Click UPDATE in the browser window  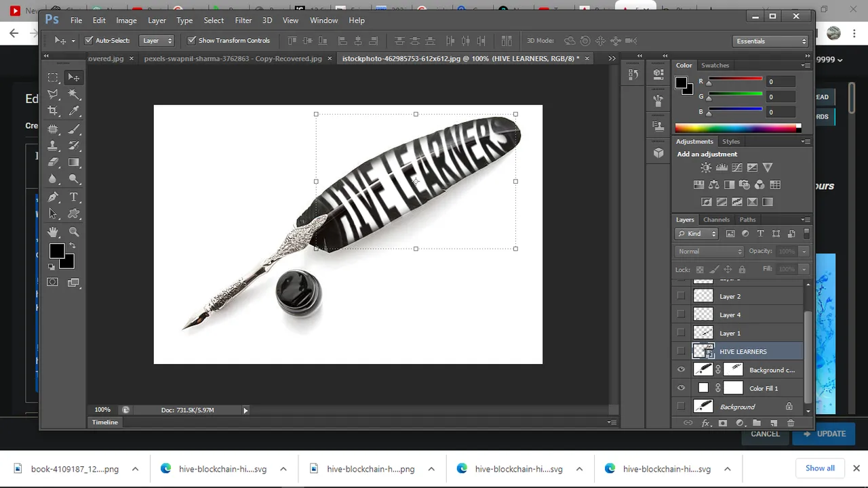pyautogui.click(x=824, y=434)
